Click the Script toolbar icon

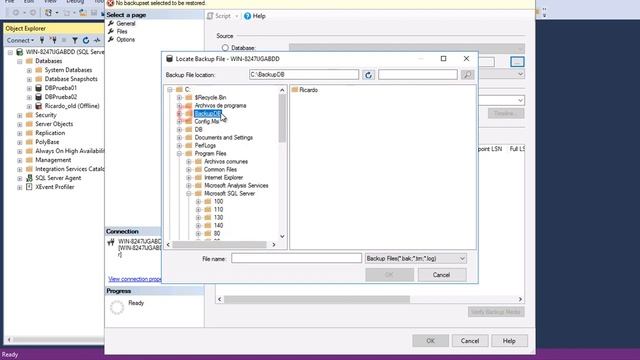pyautogui.click(x=210, y=16)
